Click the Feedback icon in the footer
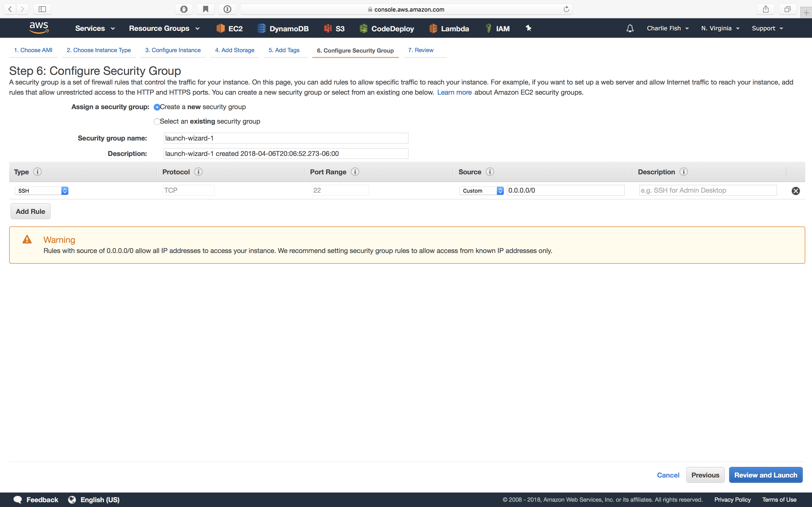The image size is (812, 507). 18,499
